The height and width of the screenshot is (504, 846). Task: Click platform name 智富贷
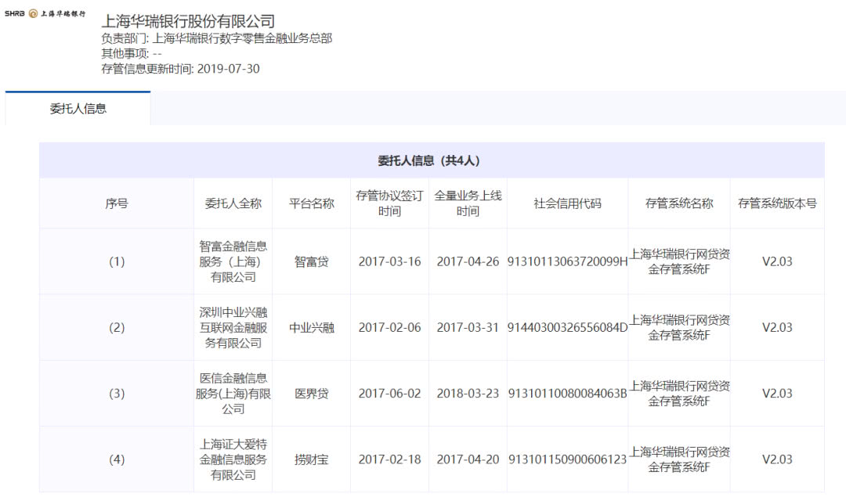point(311,261)
